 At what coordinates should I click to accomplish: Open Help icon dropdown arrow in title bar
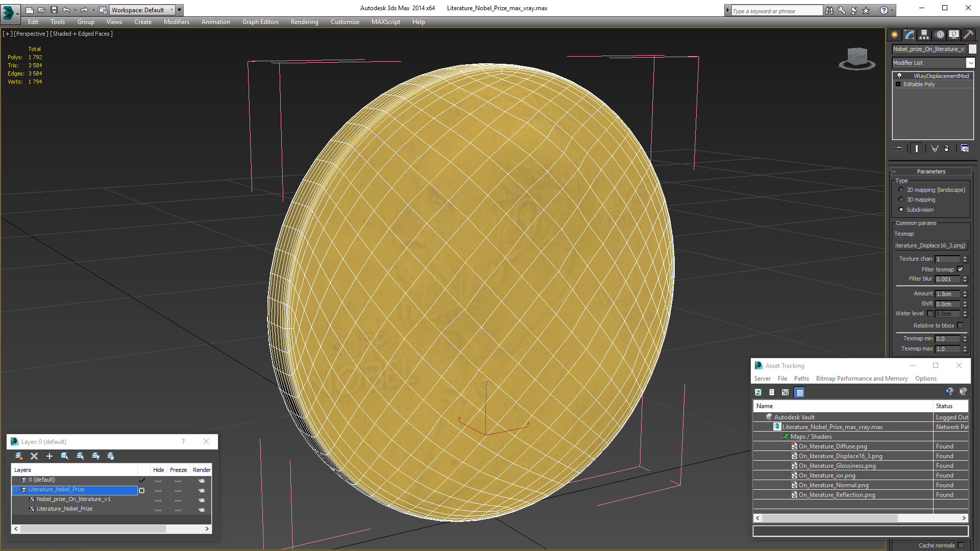click(892, 10)
